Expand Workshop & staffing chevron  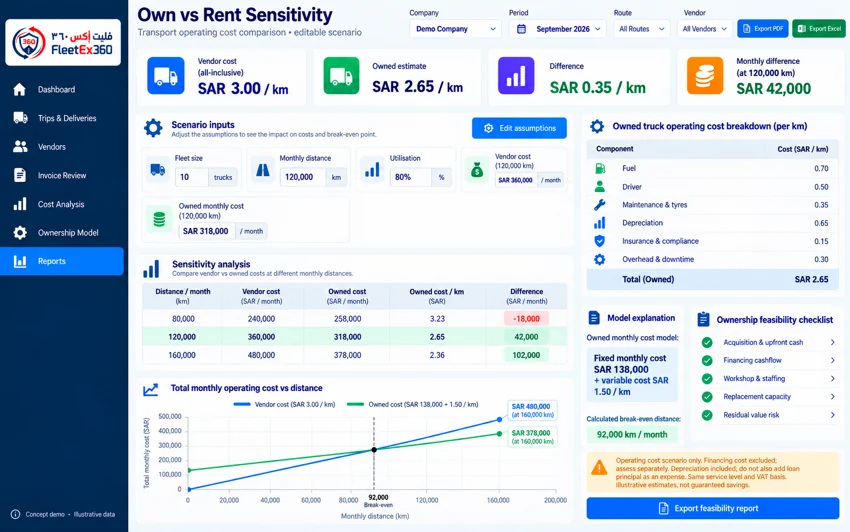point(833,379)
